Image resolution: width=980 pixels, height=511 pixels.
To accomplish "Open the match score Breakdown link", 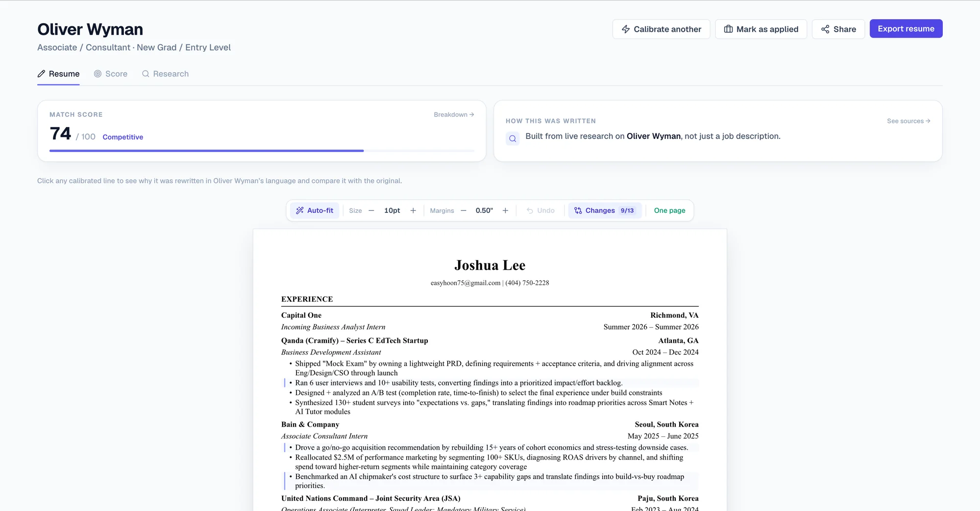I will point(454,114).
